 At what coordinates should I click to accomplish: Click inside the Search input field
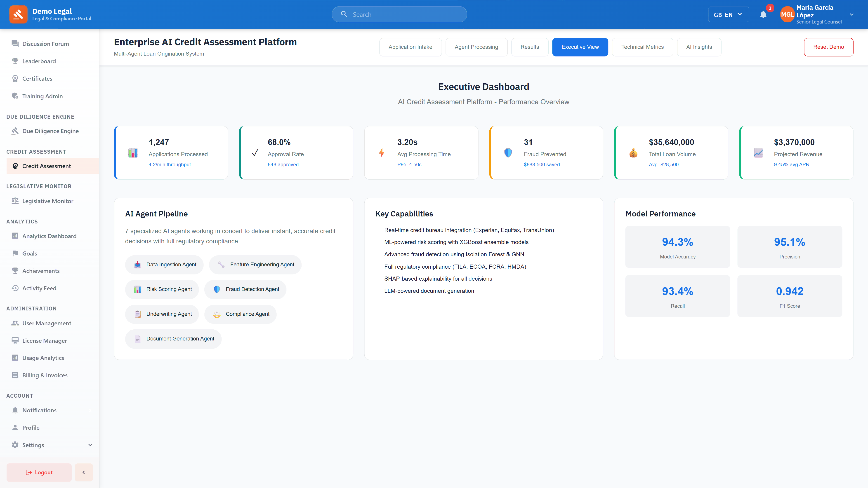click(398, 14)
